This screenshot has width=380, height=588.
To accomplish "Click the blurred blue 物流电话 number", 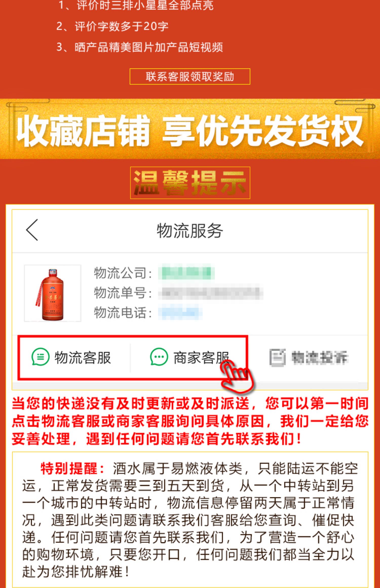I will point(180,312).
